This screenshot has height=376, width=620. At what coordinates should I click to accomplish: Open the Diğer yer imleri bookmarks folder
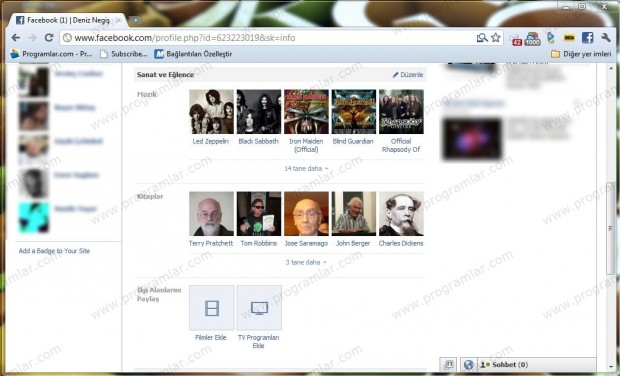(581, 54)
